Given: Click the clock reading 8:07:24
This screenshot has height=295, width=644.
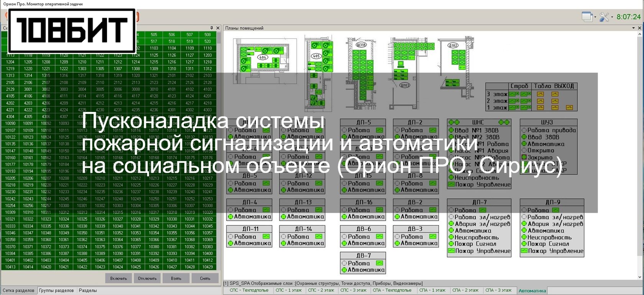Looking at the screenshot, I should coord(628,17).
